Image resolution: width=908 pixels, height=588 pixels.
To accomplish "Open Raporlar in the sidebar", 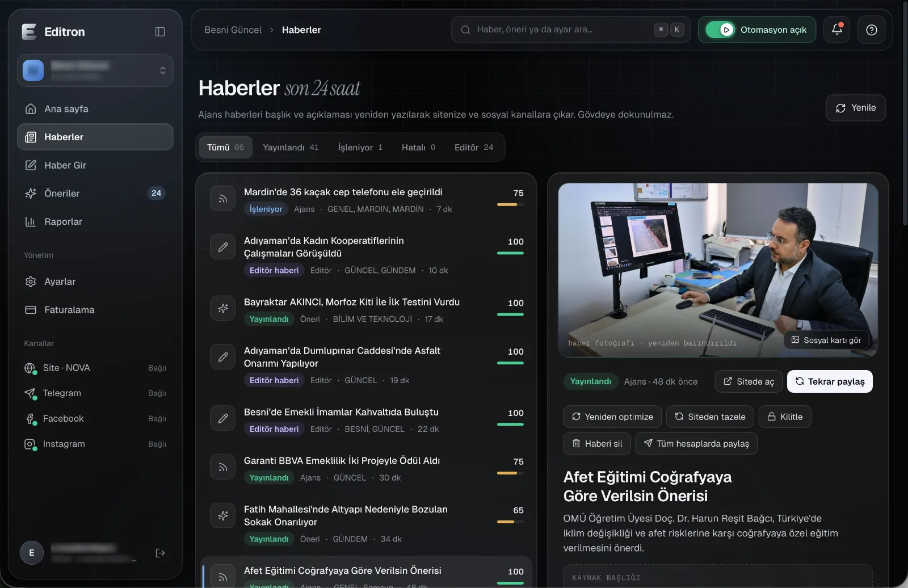I will 95,221.
